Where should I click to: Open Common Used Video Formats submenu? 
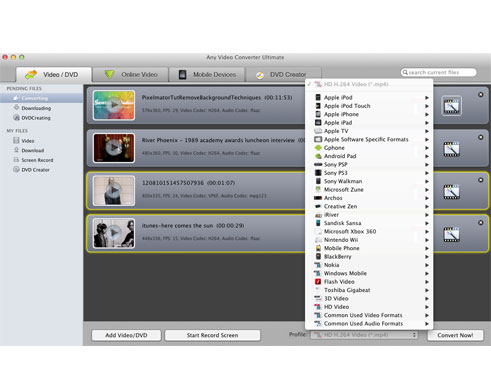click(369, 315)
